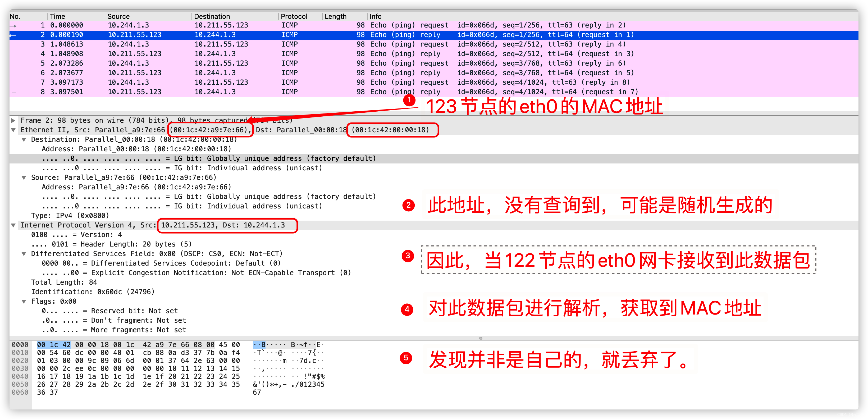The width and height of the screenshot is (868, 419).
Task: Sort packets by the No. column
Action: click(28, 16)
